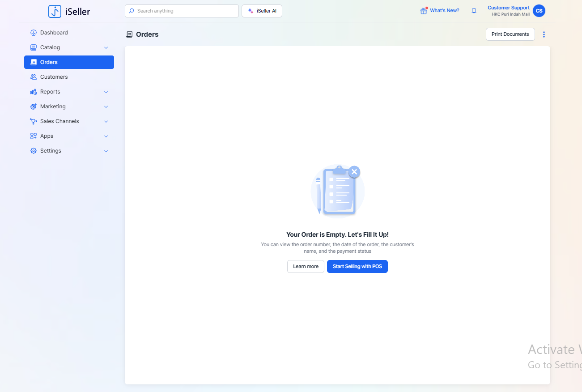Click the Apps grid icon
This screenshot has height=392, width=582.
[34, 136]
